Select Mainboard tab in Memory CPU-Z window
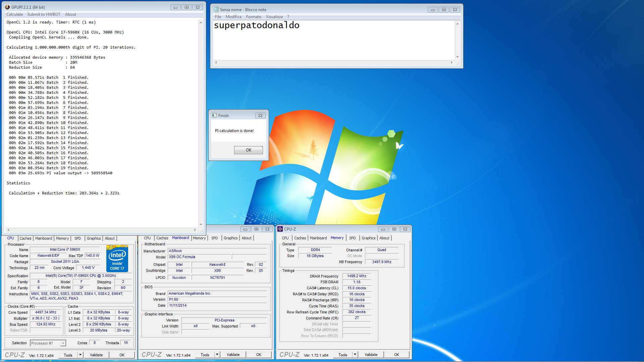This screenshot has width=644, height=362. [x=318, y=238]
